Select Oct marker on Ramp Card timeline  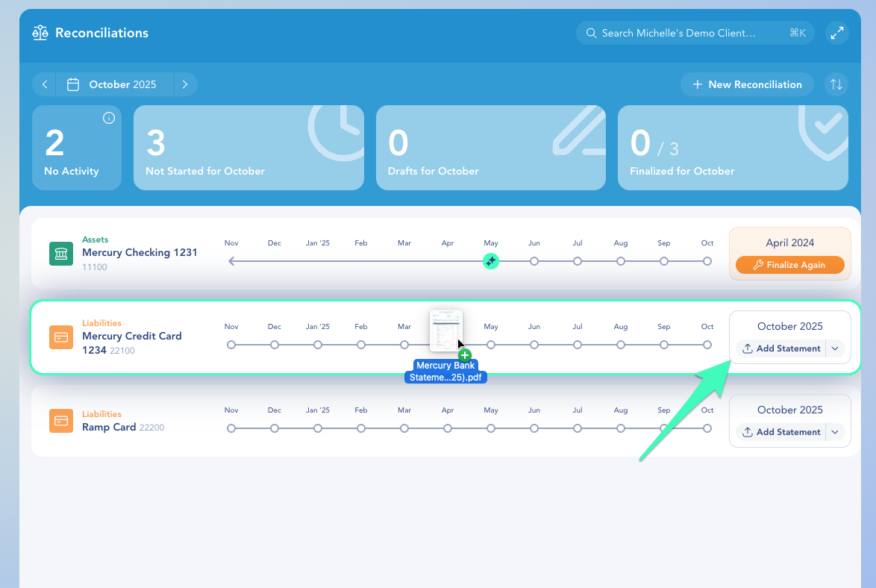707,428
